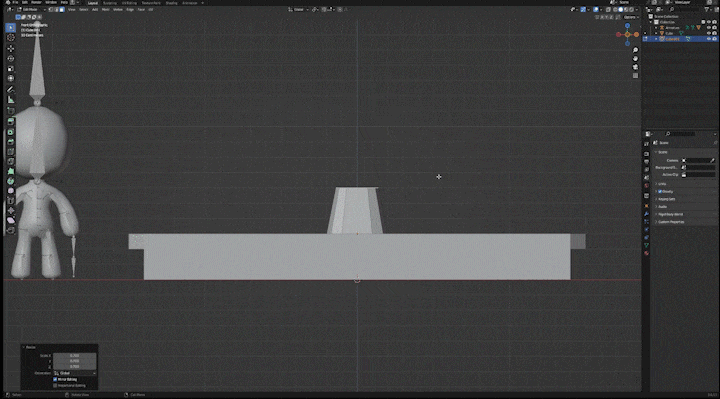Adjust the Scale Y value slider
Viewport: 720px width, 399px height.
(x=74, y=361)
